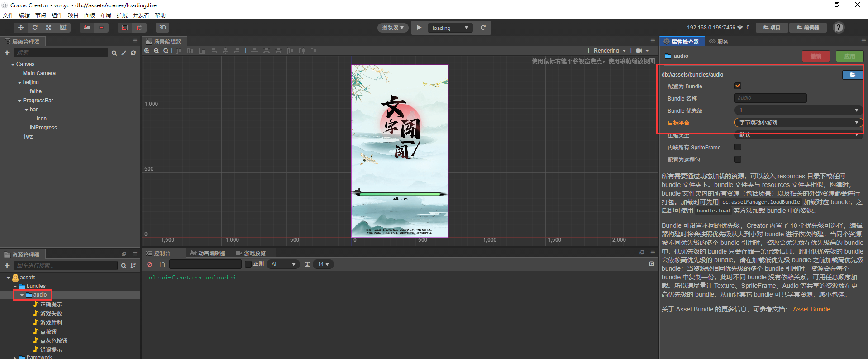Click the hierarchy search field

click(x=61, y=53)
